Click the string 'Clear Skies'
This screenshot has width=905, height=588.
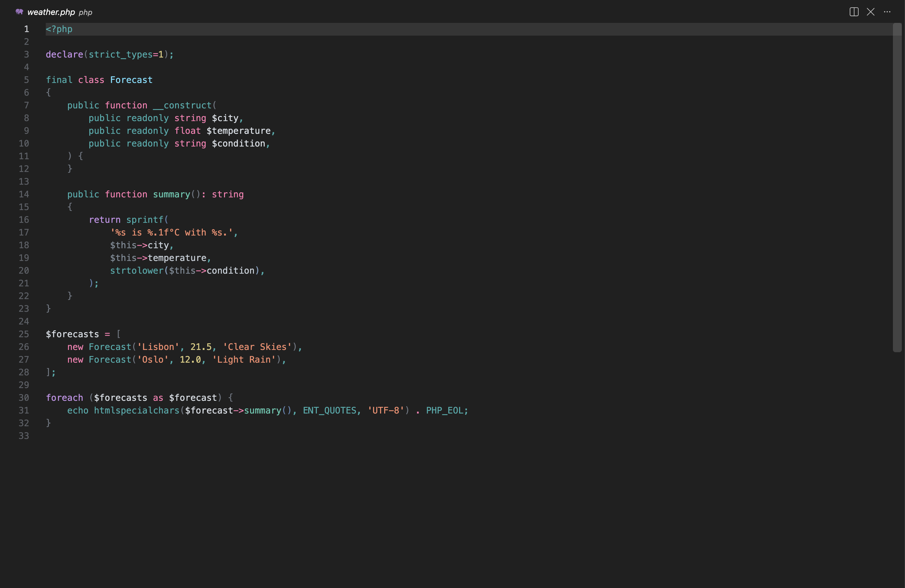click(x=257, y=347)
